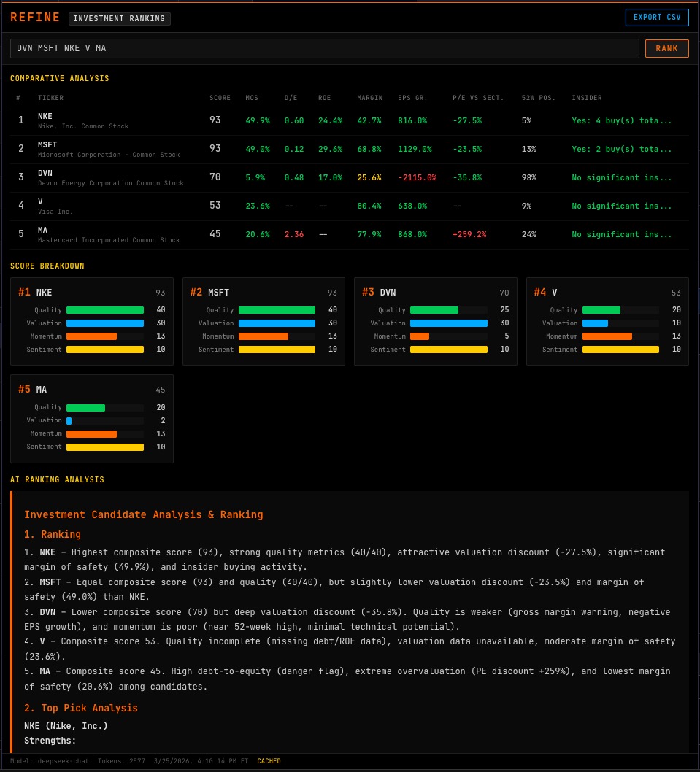Image resolution: width=700 pixels, height=772 pixels.
Task: Select the MSFT row in the ranking table
Action: pos(292,149)
